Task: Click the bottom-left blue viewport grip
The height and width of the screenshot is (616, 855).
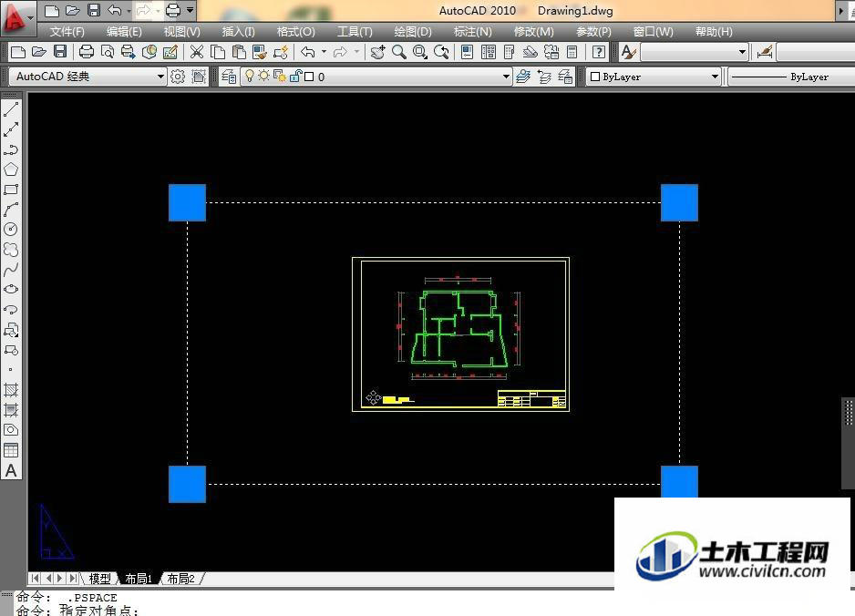Action: point(187,484)
